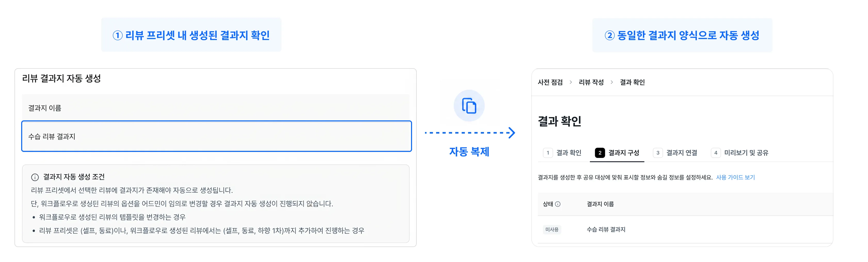868x262 pixels.
Task: Click info icon next to 결과지 자동 생성 조건
Action: click(x=35, y=177)
